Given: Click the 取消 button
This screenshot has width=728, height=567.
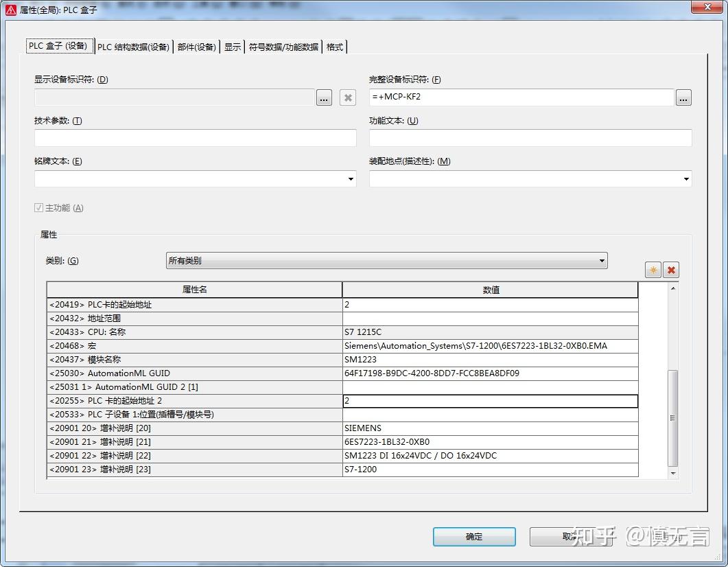Looking at the screenshot, I should click(x=571, y=536).
